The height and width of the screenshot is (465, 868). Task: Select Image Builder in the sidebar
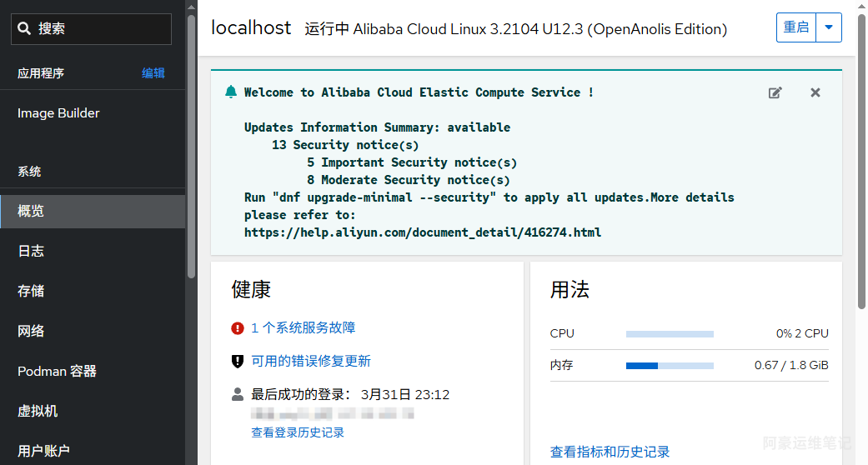(x=58, y=113)
